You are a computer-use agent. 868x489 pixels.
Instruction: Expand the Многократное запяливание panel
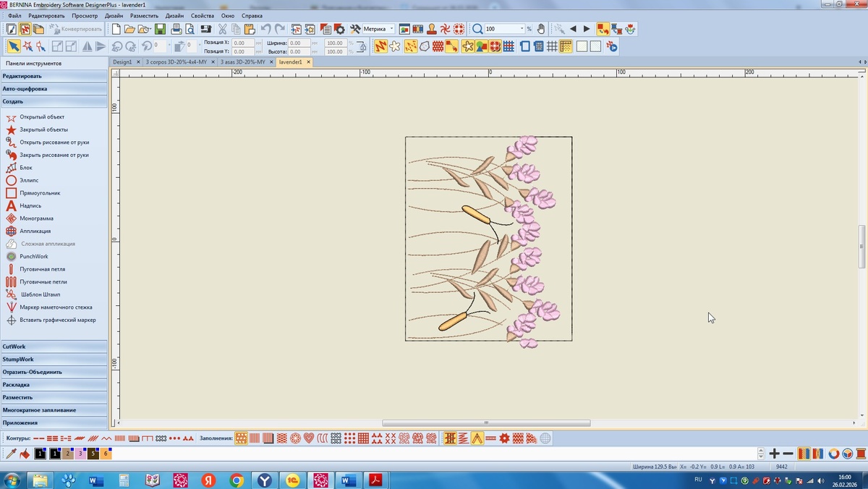click(54, 410)
